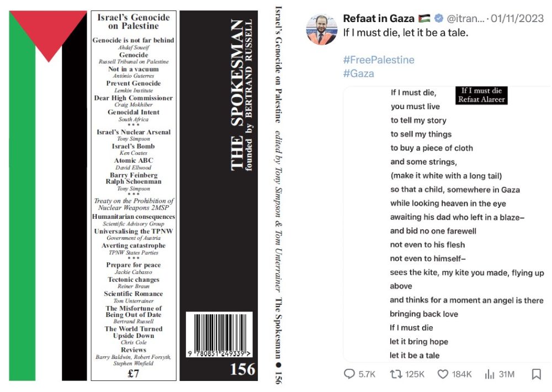Screen dimensions: 552x392
Task: Open the tweet date 01/11/2023
Action: coord(520,19)
